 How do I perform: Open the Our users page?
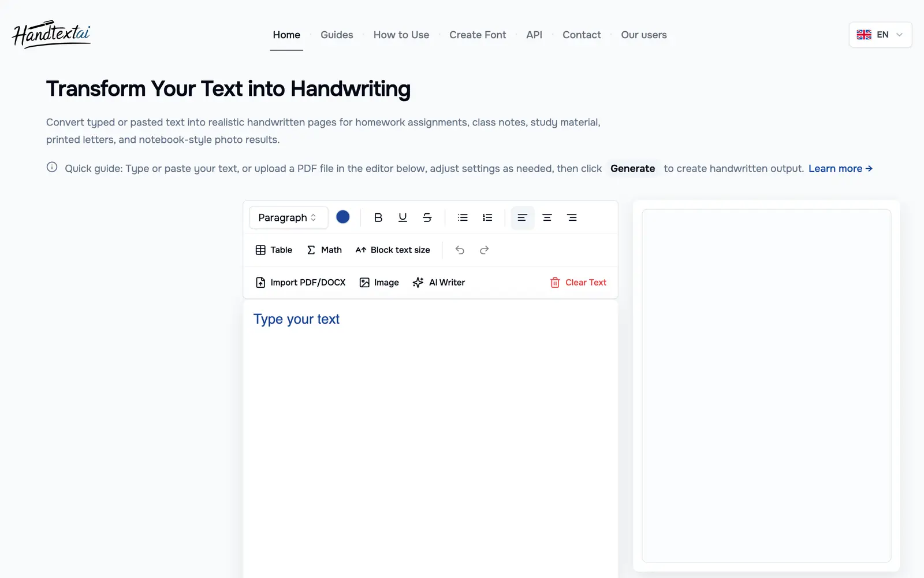tap(644, 35)
